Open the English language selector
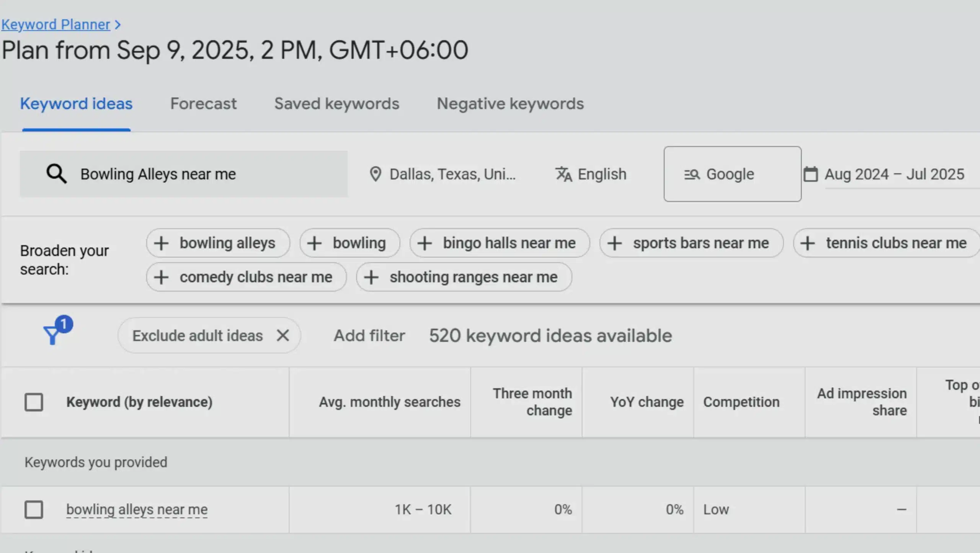The width and height of the screenshot is (980, 553). tap(602, 174)
